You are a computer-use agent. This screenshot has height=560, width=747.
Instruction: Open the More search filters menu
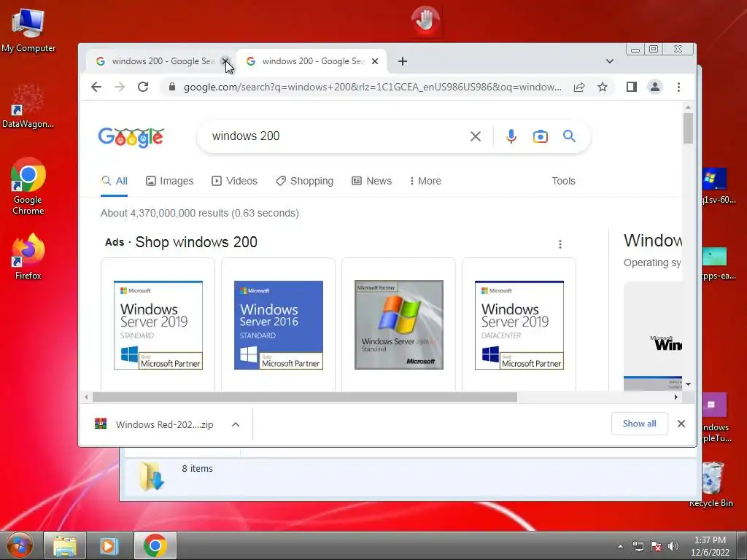tap(425, 181)
